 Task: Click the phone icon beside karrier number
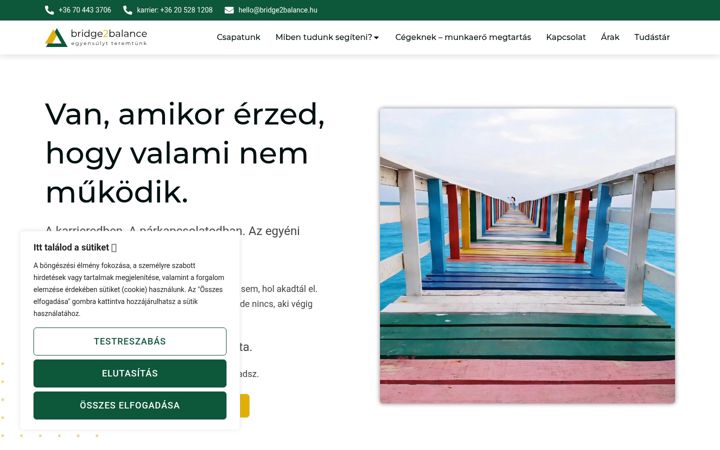pos(128,10)
